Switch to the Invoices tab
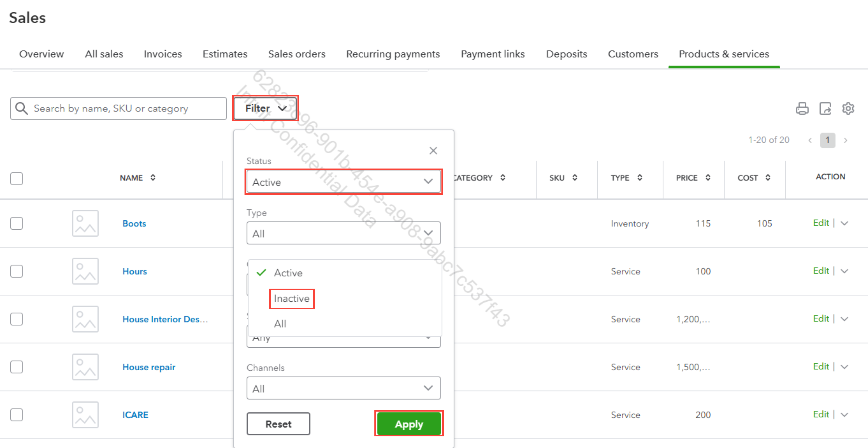This screenshot has width=868, height=448. tap(163, 54)
